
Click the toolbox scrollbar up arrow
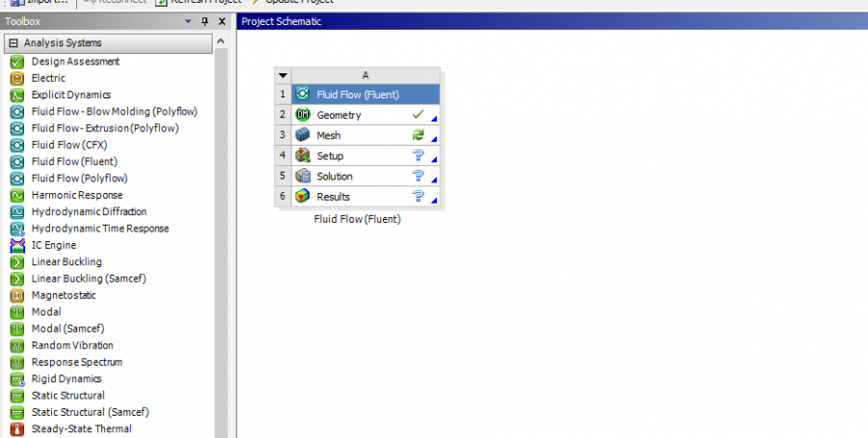[x=221, y=41]
